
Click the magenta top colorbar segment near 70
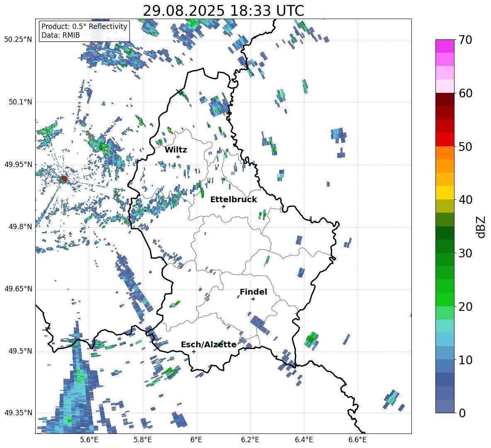(445, 46)
